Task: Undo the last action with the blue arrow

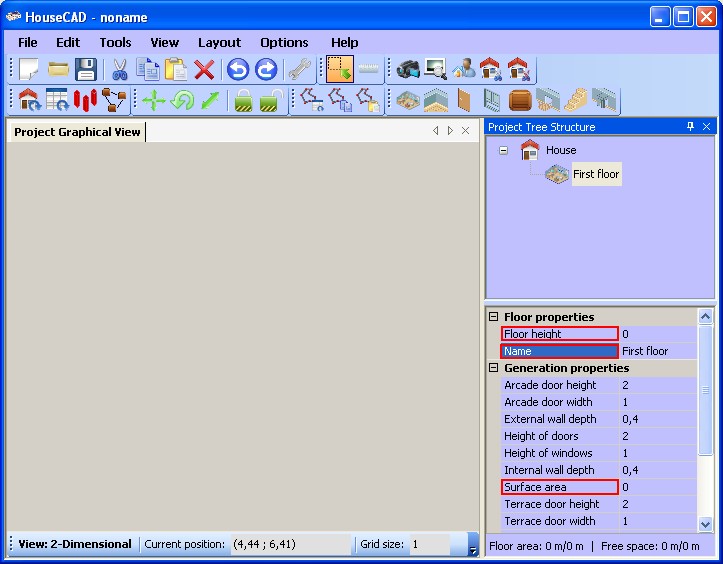Action: pos(238,69)
